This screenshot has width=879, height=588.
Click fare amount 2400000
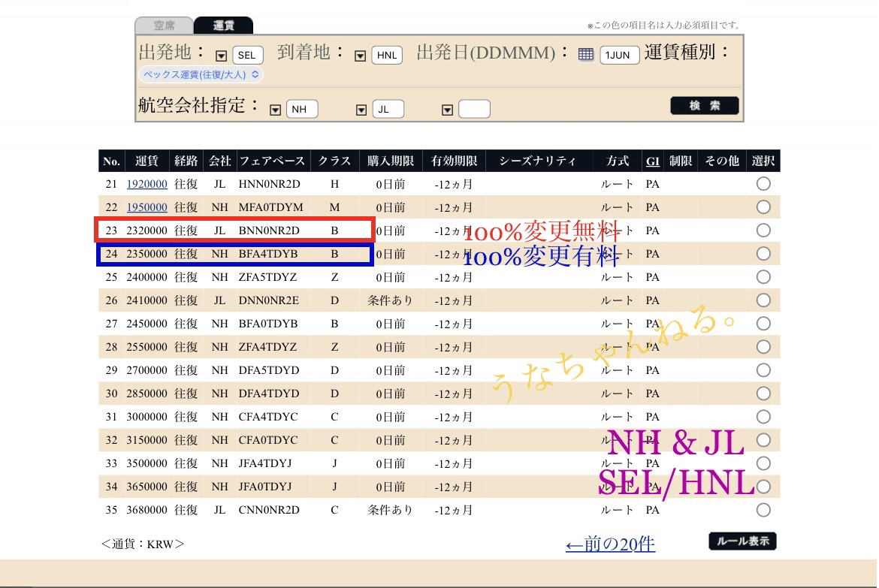point(146,277)
